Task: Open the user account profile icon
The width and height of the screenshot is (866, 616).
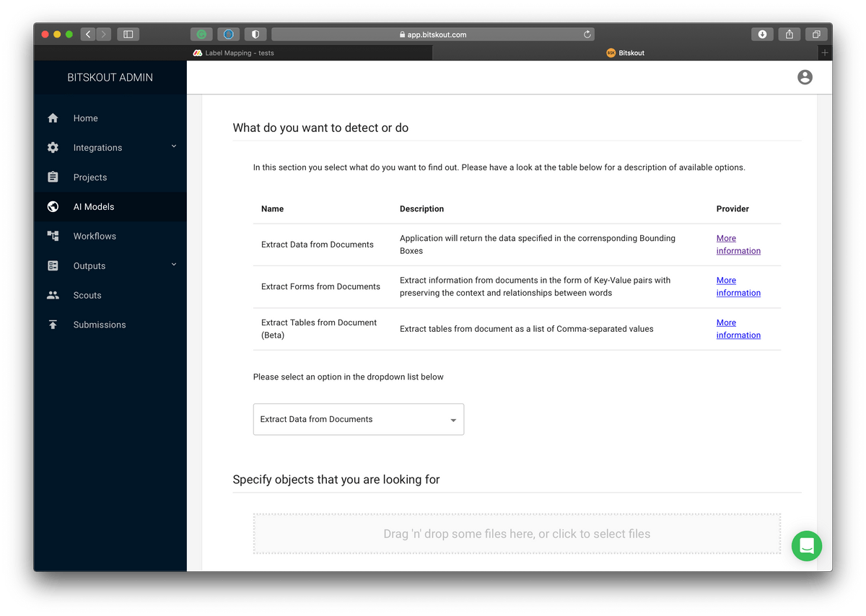Action: pos(805,77)
